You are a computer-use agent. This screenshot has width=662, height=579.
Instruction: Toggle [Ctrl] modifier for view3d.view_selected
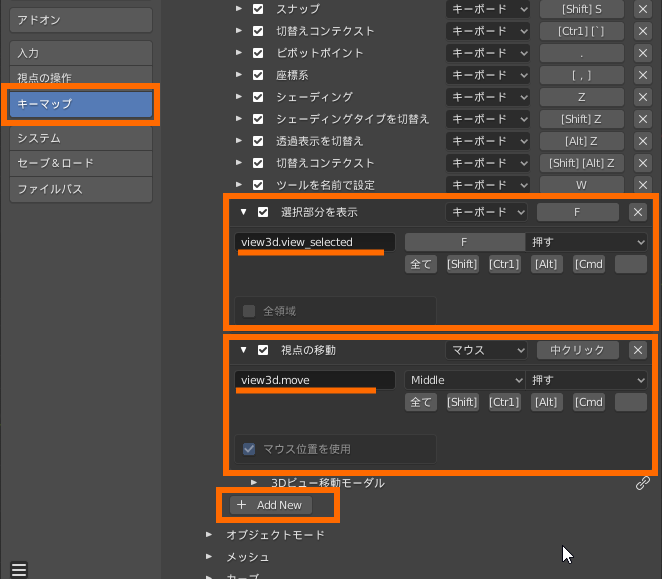click(505, 264)
